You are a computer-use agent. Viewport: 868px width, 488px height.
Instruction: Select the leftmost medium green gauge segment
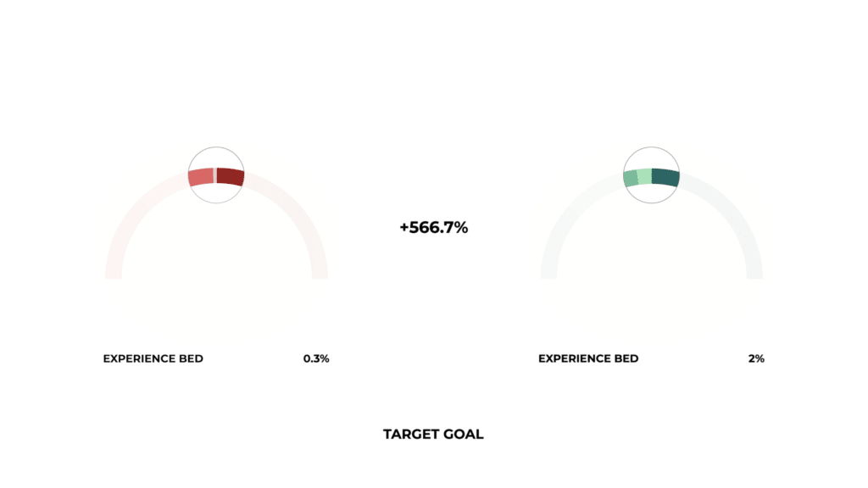tap(630, 179)
